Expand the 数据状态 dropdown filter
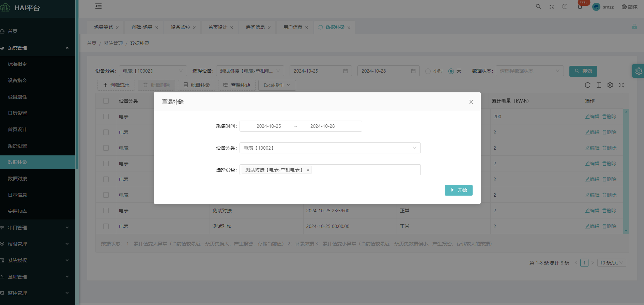This screenshot has width=644, height=305. coord(530,71)
